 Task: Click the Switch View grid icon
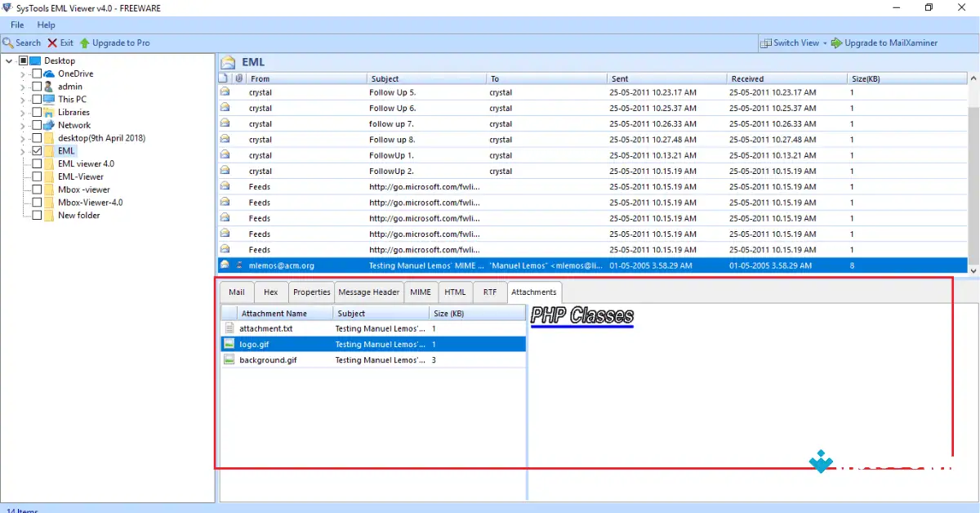pos(766,42)
